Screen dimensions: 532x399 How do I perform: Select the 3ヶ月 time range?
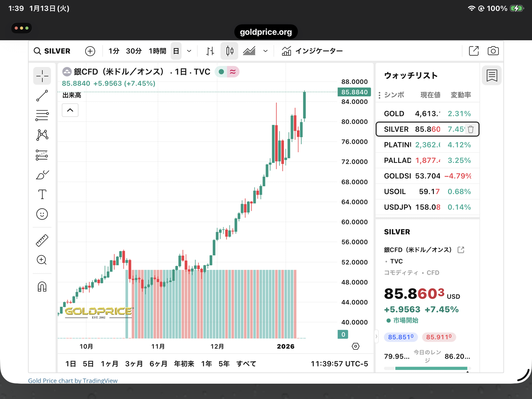click(134, 364)
